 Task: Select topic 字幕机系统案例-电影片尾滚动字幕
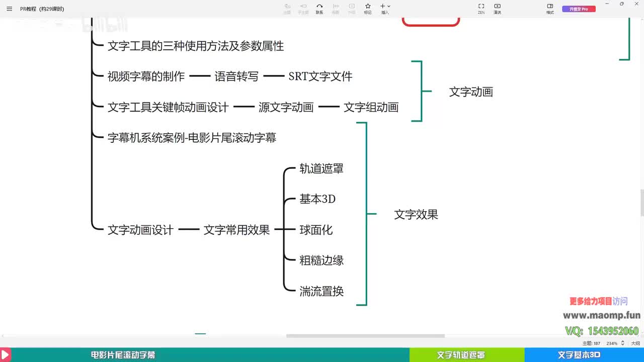[192, 138]
